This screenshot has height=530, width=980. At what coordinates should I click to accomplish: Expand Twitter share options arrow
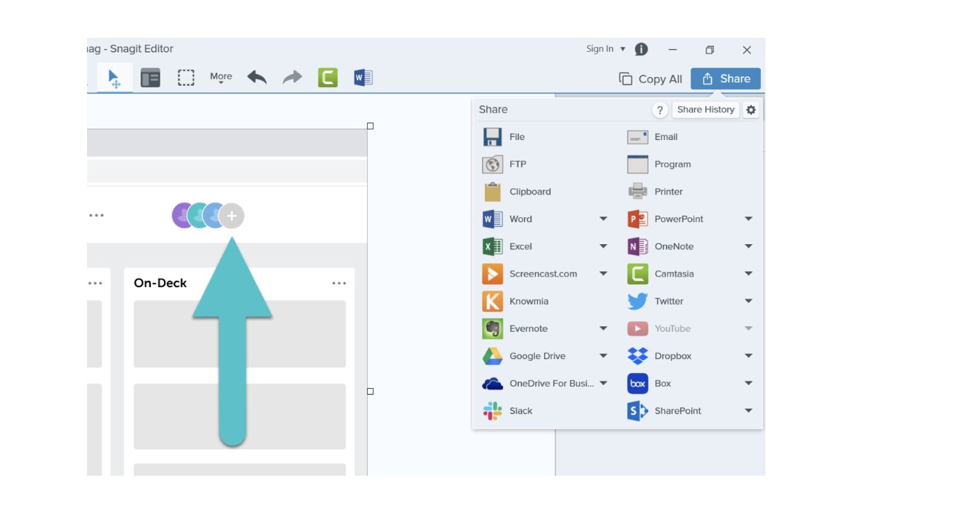coord(749,301)
